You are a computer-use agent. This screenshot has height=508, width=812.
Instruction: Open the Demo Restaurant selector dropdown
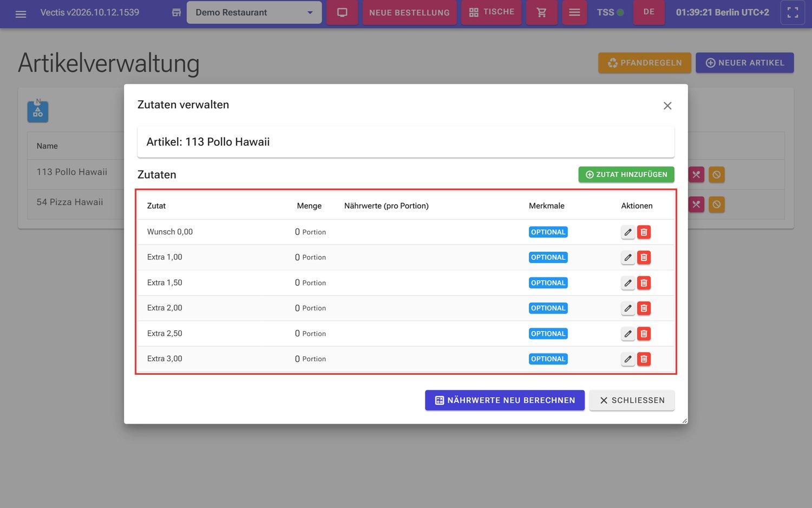[254, 12]
